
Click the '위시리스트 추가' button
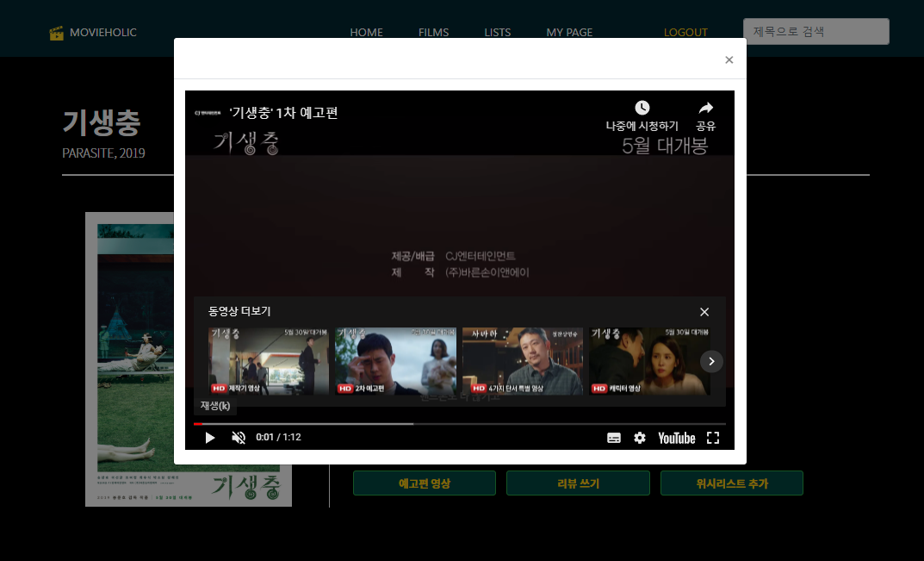(732, 483)
